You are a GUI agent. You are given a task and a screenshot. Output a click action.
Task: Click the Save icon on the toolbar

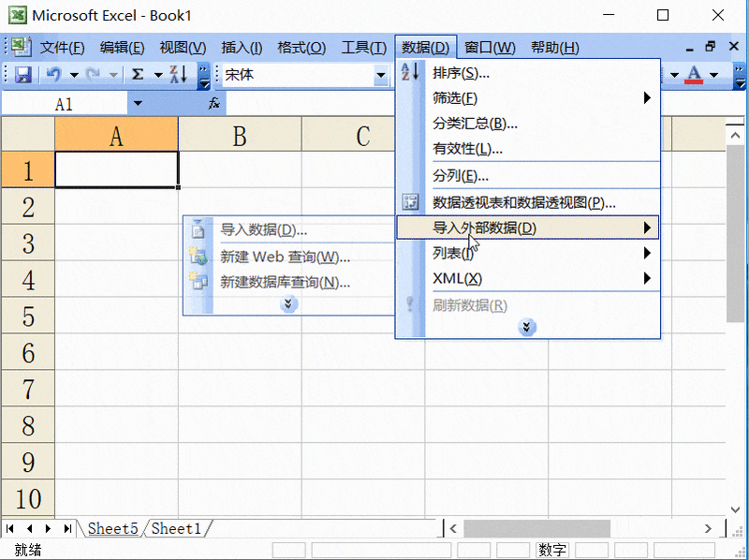(x=24, y=74)
